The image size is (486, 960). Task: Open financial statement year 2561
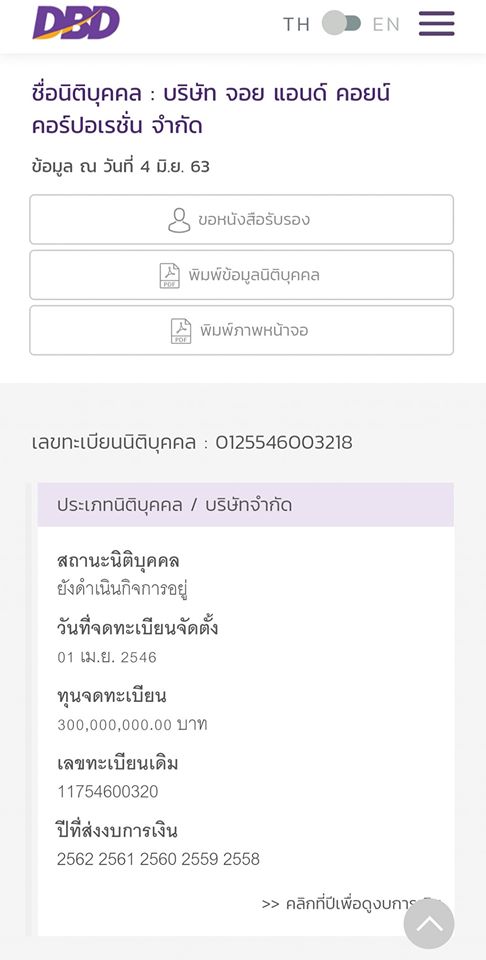click(116, 859)
